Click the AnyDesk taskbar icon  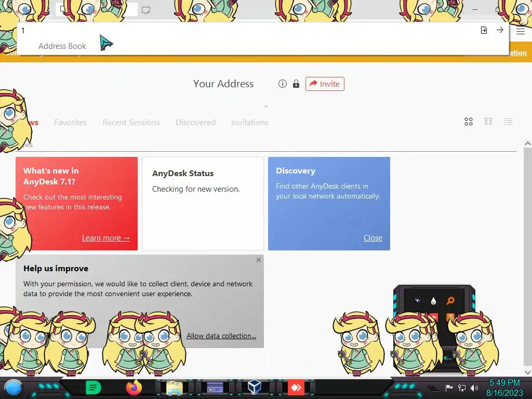296,388
